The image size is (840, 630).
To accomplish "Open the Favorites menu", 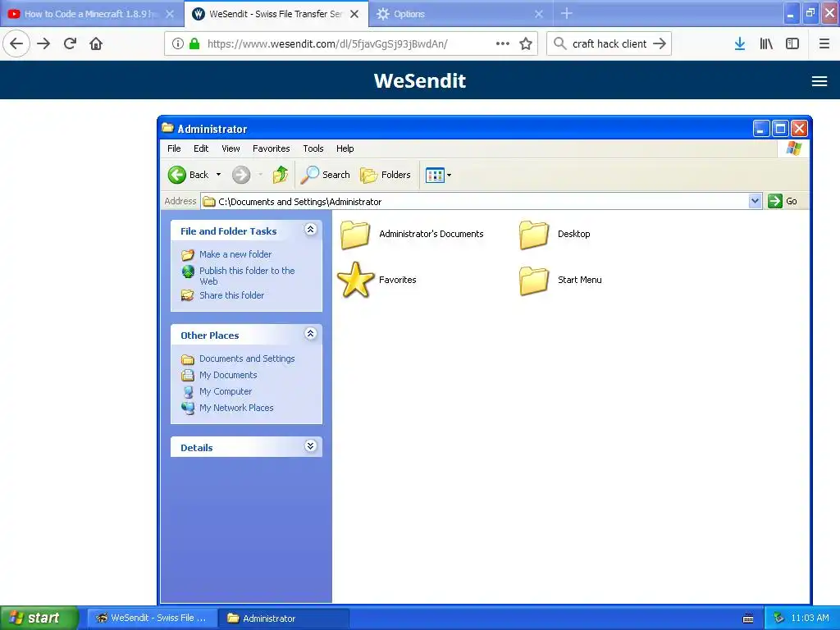I will [271, 148].
